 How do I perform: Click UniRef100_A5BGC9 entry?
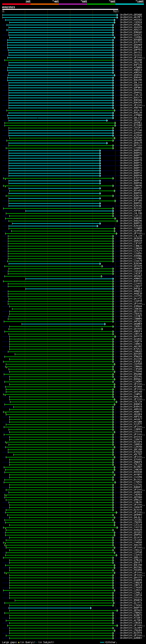pyautogui.click(x=131, y=70)
